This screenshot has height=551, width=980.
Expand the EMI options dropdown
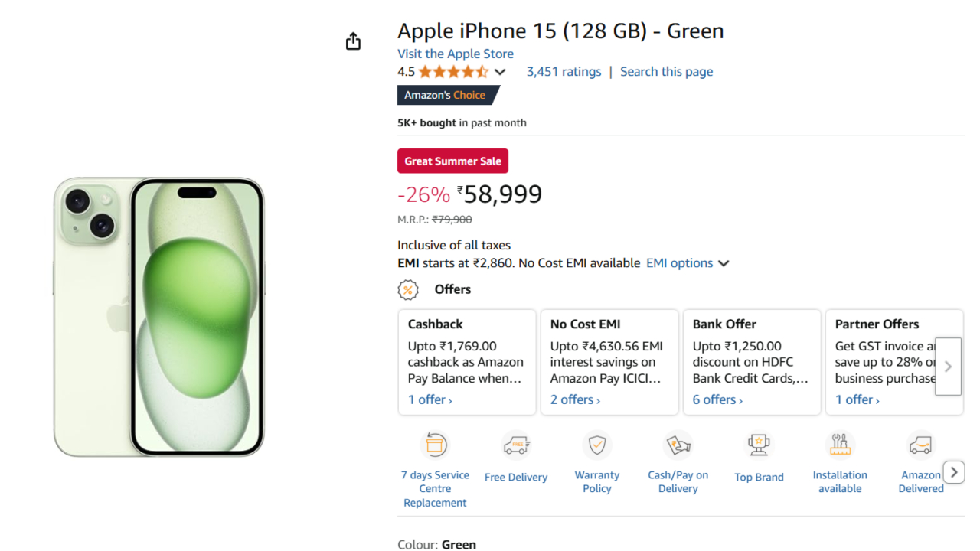(688, 263)
